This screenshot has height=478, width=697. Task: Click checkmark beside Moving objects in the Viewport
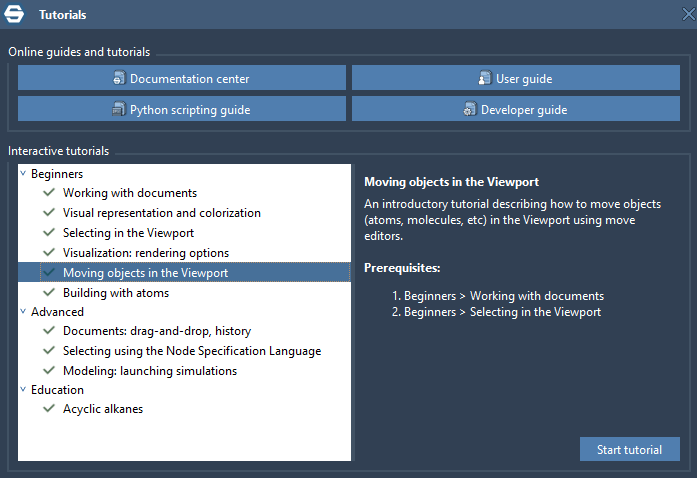[49, 272]
